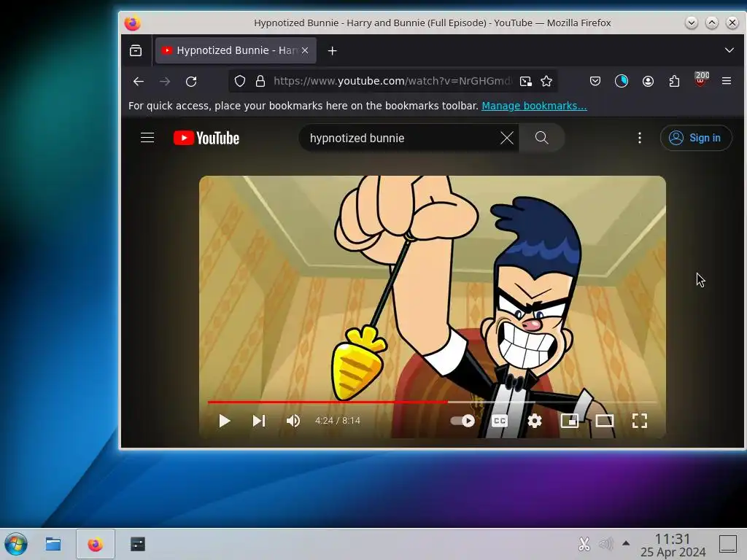Switch to theater mode
Viewport: 747px width, 560px height.
pos(605,421)
